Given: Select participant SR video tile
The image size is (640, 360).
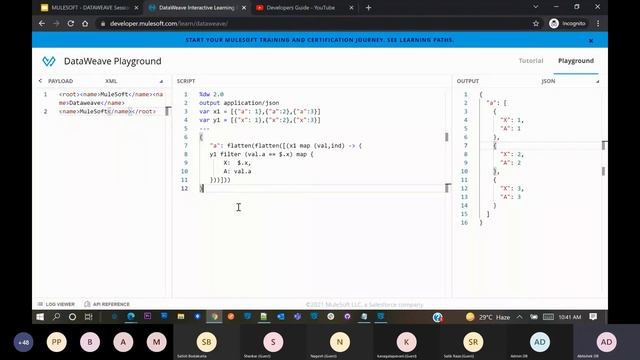Looking at the screenshot, I should coord(473,342).
